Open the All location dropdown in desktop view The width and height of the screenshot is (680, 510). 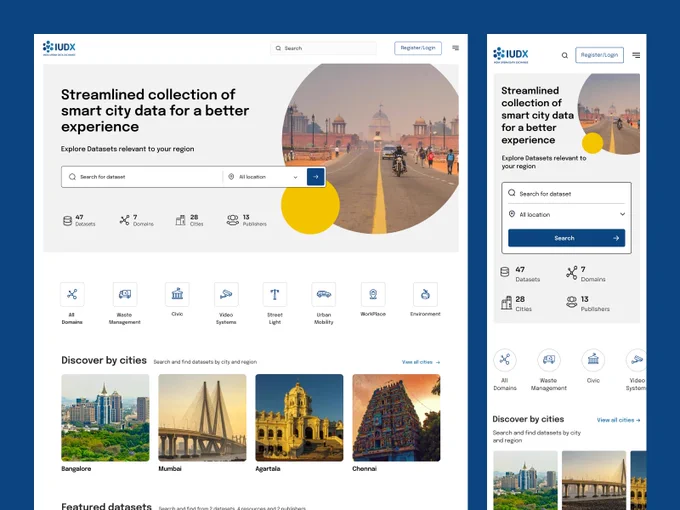(x=264, y=177)
